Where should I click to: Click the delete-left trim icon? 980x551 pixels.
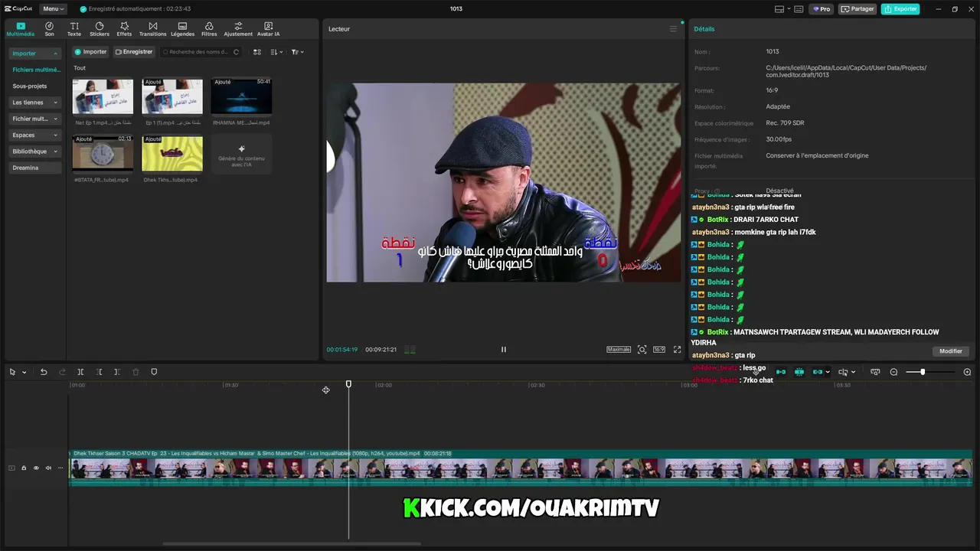pos(99,372)
